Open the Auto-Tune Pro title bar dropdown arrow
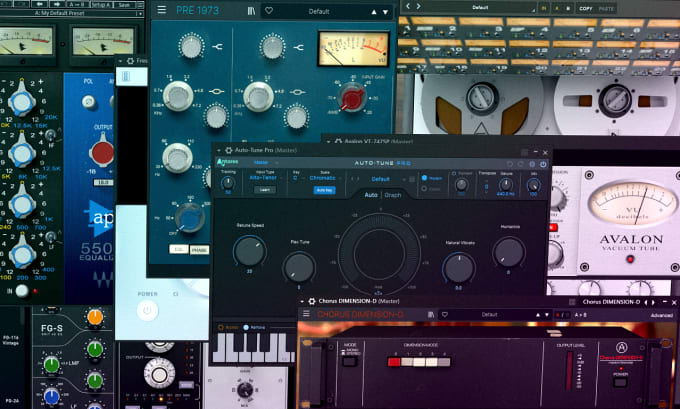This screenshot has width=680, height=409. point(219,150)
